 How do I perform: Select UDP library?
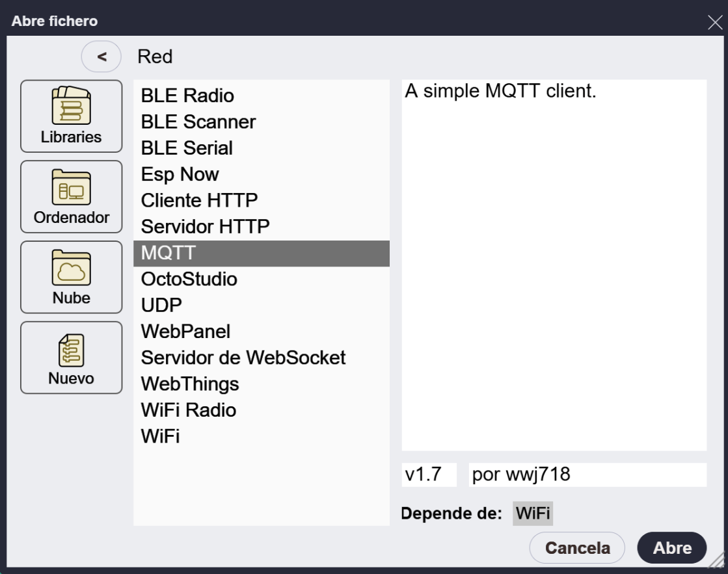tap(262, 306)
